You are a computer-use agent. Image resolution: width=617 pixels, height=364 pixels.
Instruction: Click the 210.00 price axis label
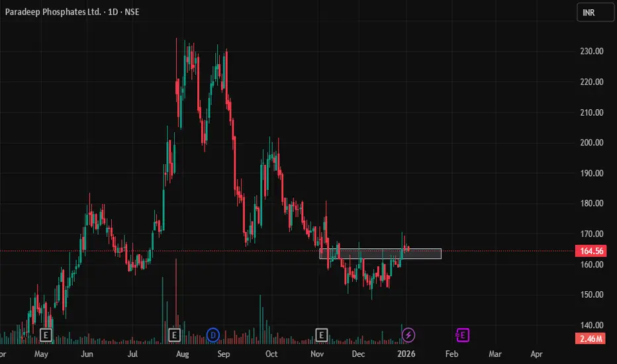click(592, 113)
